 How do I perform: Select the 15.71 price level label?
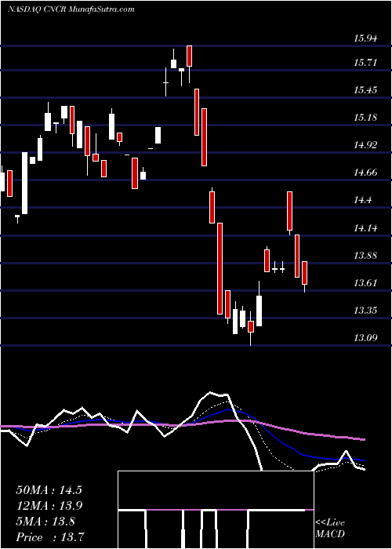(x=365, y=63)
